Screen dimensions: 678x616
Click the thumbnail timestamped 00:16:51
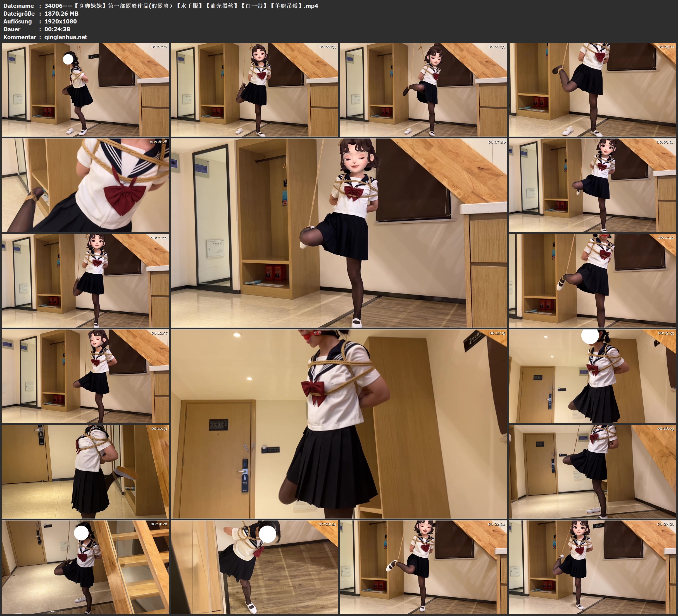point(85,472)
